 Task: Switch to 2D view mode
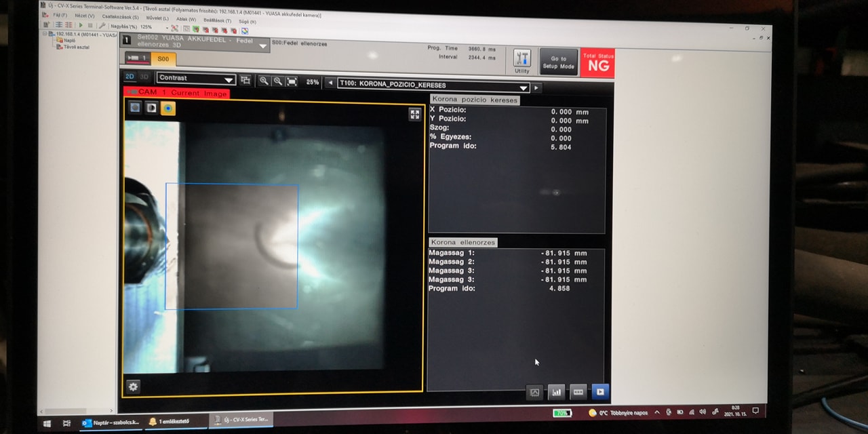(130, 77)
